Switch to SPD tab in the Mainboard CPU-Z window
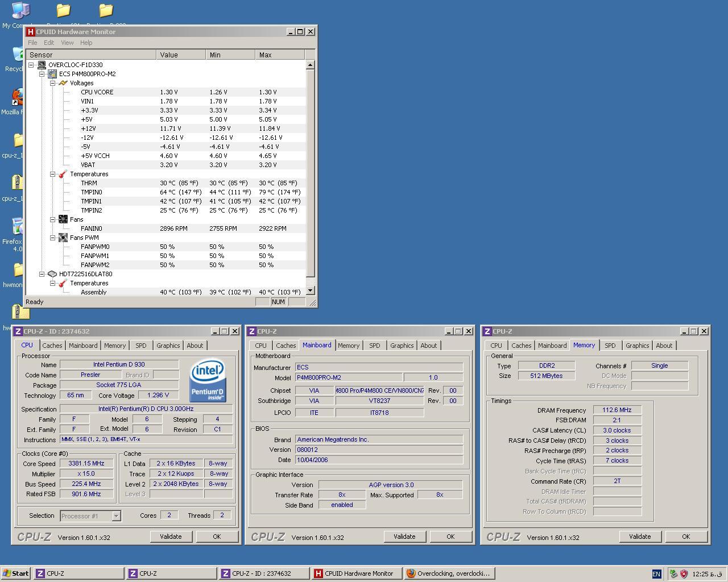 point(374,346)
